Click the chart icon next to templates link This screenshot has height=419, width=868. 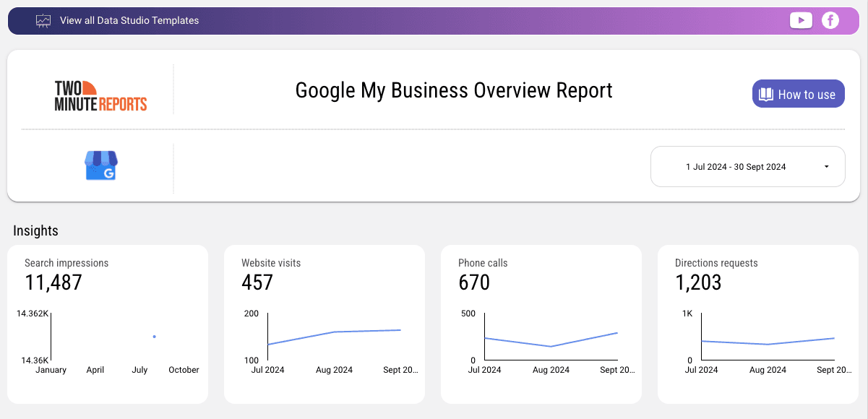pos(43,20)
